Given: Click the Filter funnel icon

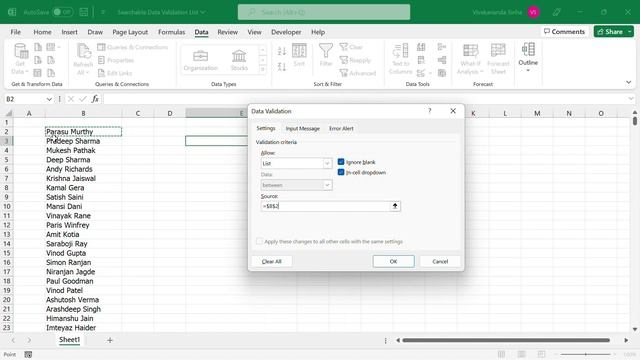Looking at the screenshot, I should click(326, 55).
